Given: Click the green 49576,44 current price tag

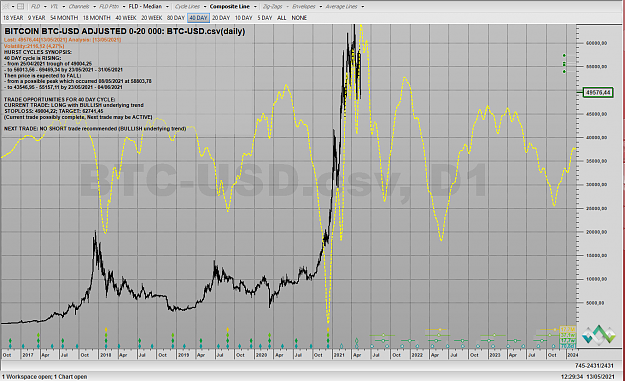Looking at the screenshot, I should (x=598, y=92).
